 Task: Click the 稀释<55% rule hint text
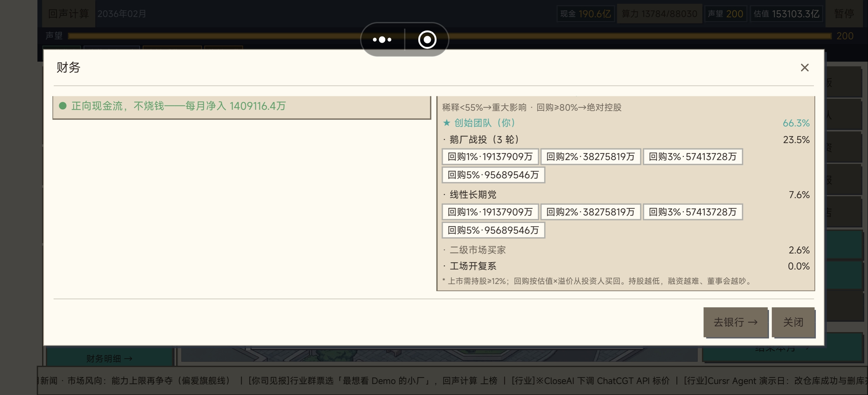[532, 107]
